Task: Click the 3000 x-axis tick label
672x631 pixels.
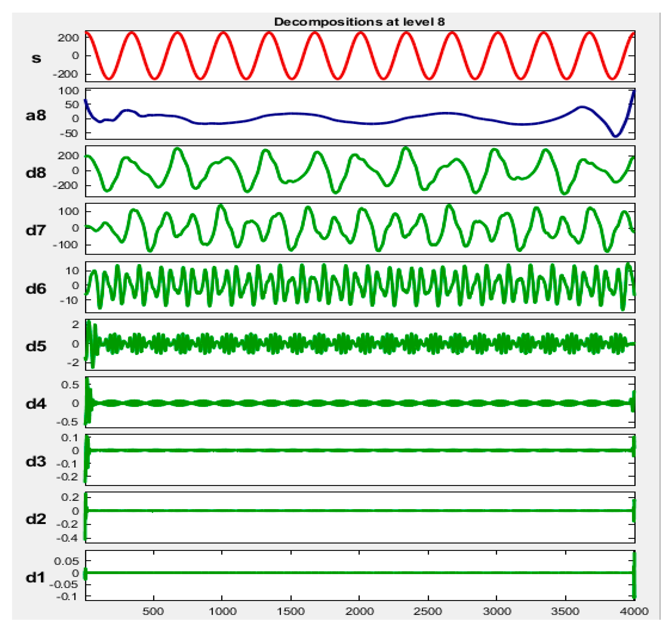Action: tap(497, 611)
